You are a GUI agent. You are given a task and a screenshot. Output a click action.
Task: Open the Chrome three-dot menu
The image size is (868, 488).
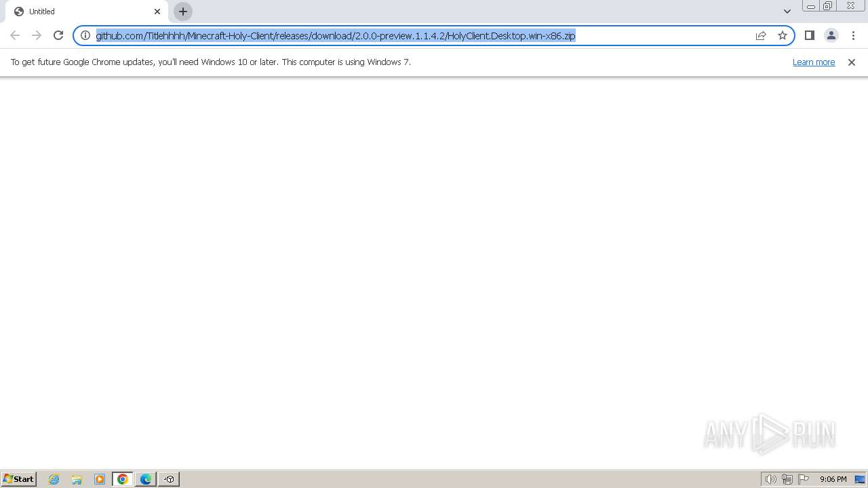pyautogui.click(x=853, y=35)
